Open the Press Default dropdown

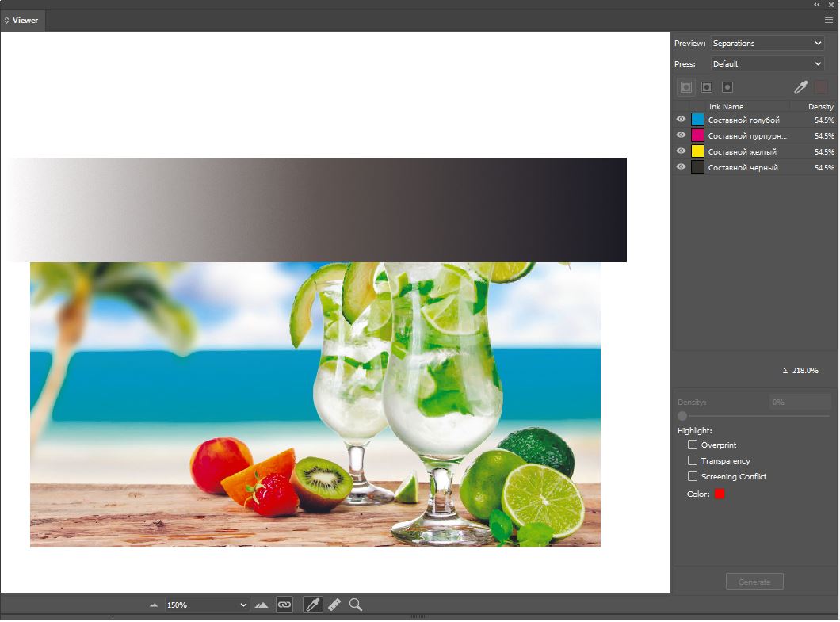pos(767,63)
